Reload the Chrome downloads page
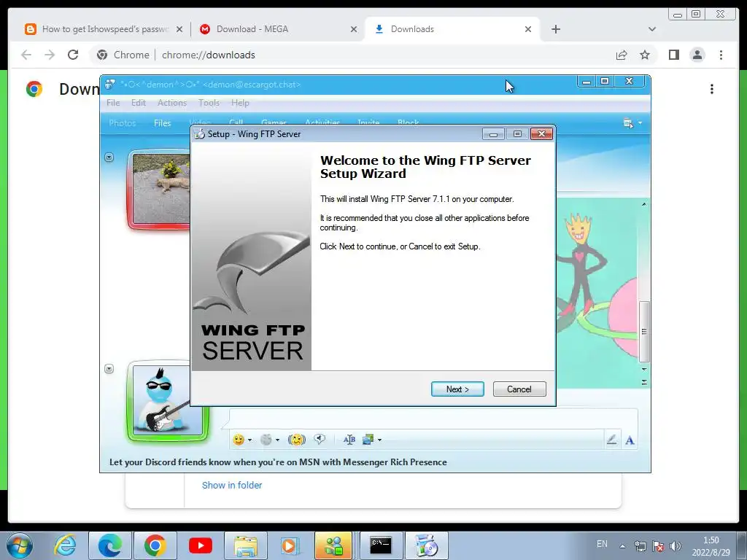The image size is (747, 560). coord(73,55)
